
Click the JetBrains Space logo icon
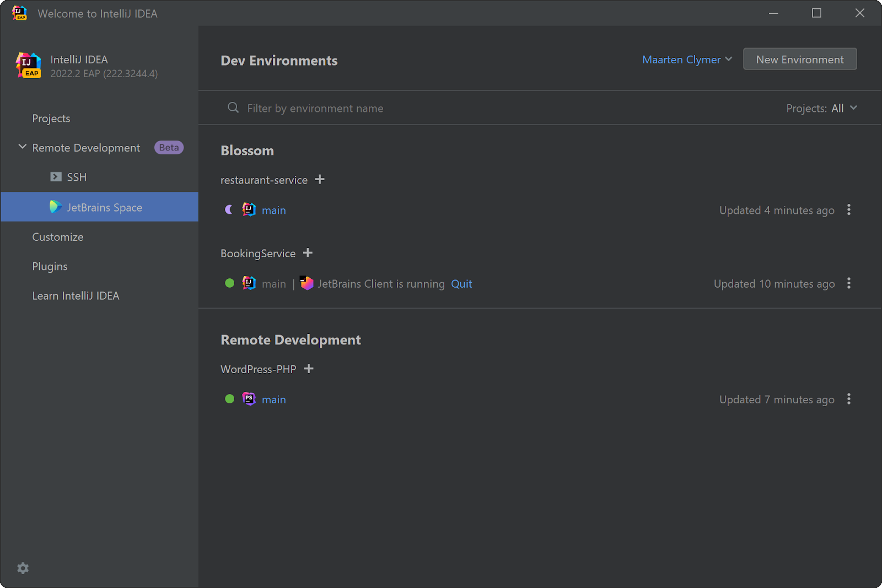(x=55, y=207)
